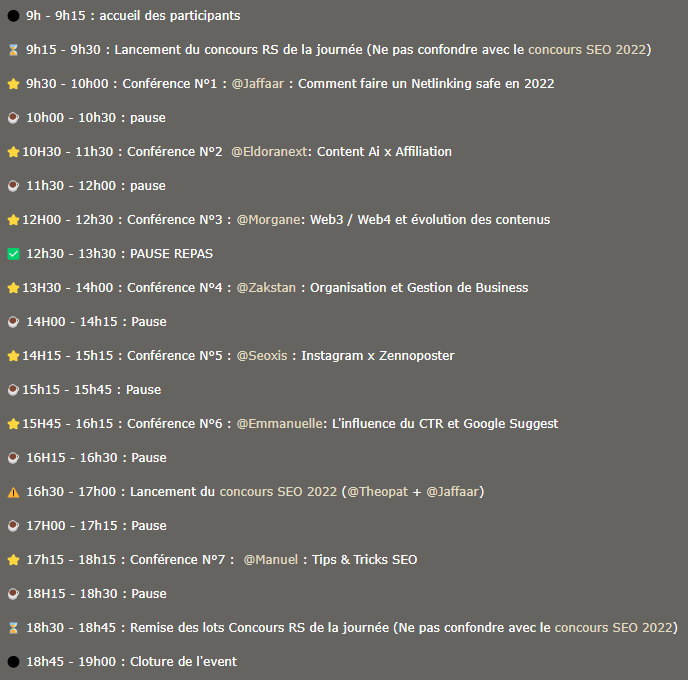Click the black circle icon beside accueil des participants
This screenshot has height=680, width=688.
pyautogui.click(x=14, y=16)
